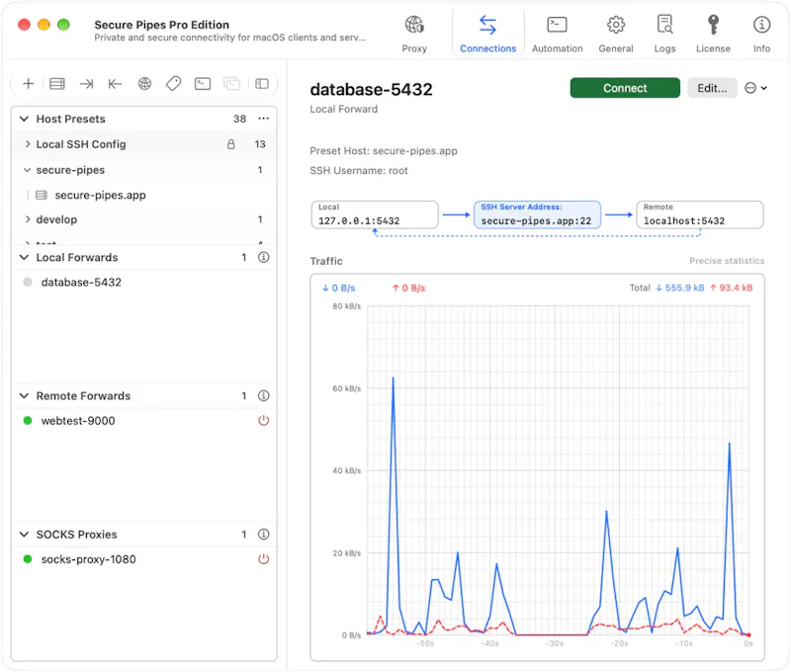Select the webtest-9000 remote forward

(x=143, y=421)
